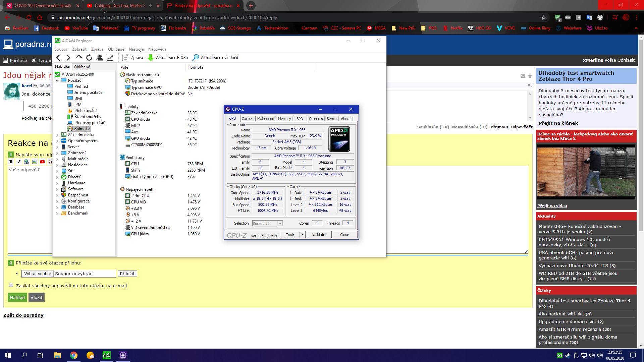Click the AIDA64 refresh toolbar icon
The width and height of the screenshot is (644, 362).
[89, 58]
